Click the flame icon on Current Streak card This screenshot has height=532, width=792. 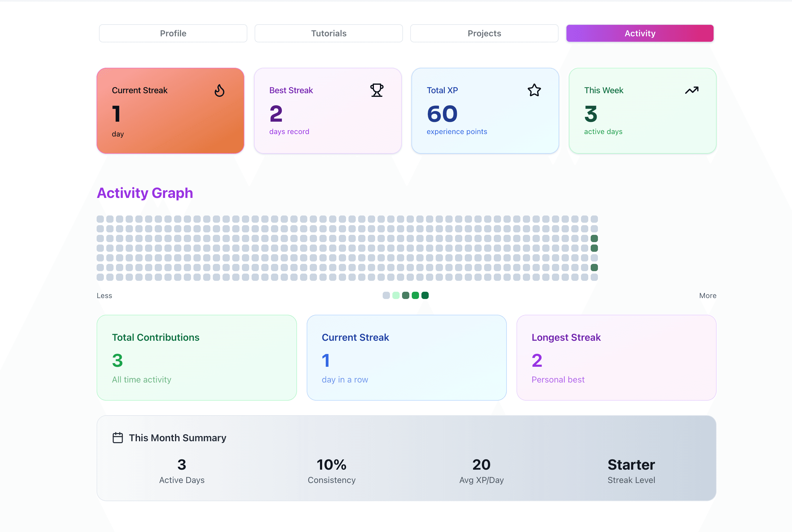click(x=219, y=90)
